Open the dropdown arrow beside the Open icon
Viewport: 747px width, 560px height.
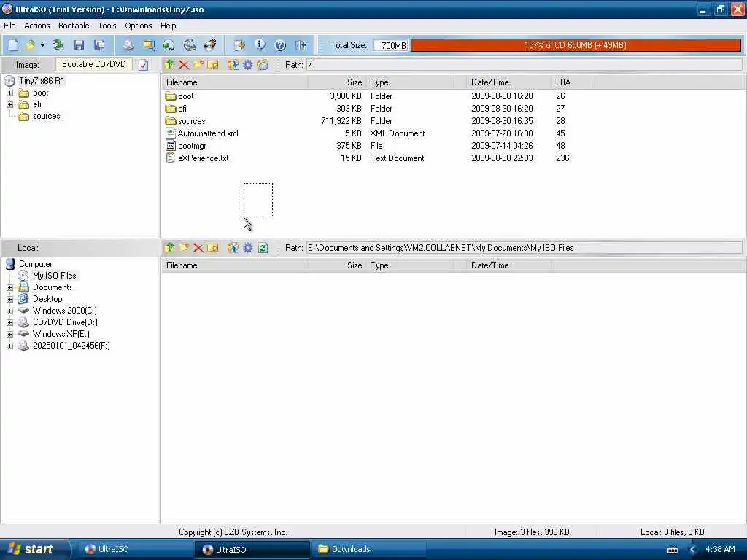tap(42, 45)
